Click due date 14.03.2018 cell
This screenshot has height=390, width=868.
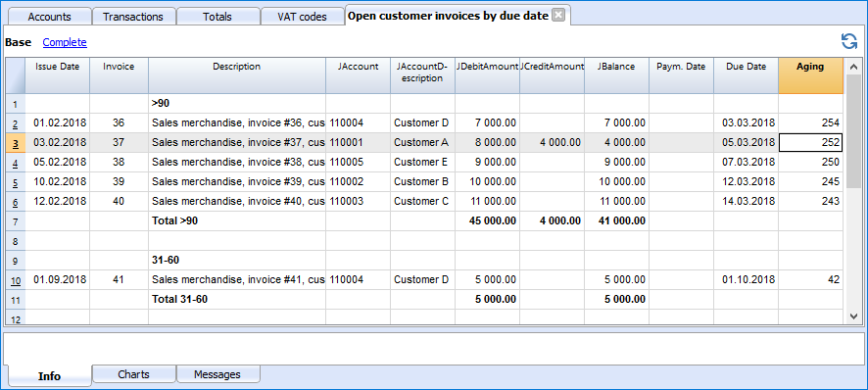(747, 202)
